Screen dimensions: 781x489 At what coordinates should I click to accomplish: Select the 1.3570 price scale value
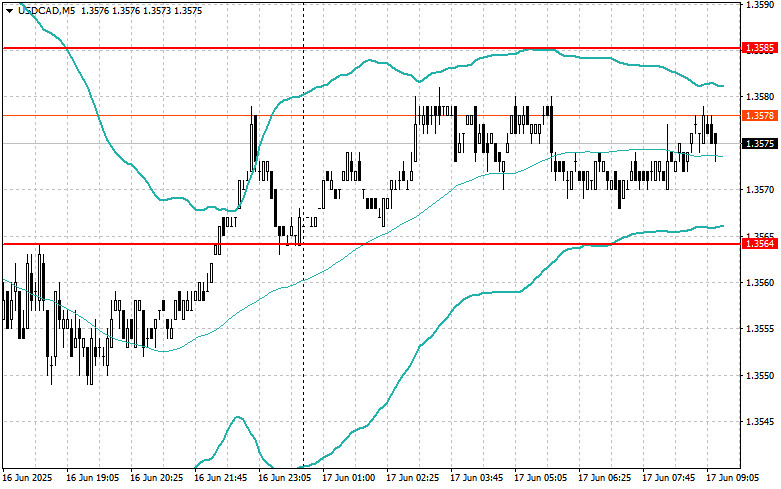[x=760, y=190]
